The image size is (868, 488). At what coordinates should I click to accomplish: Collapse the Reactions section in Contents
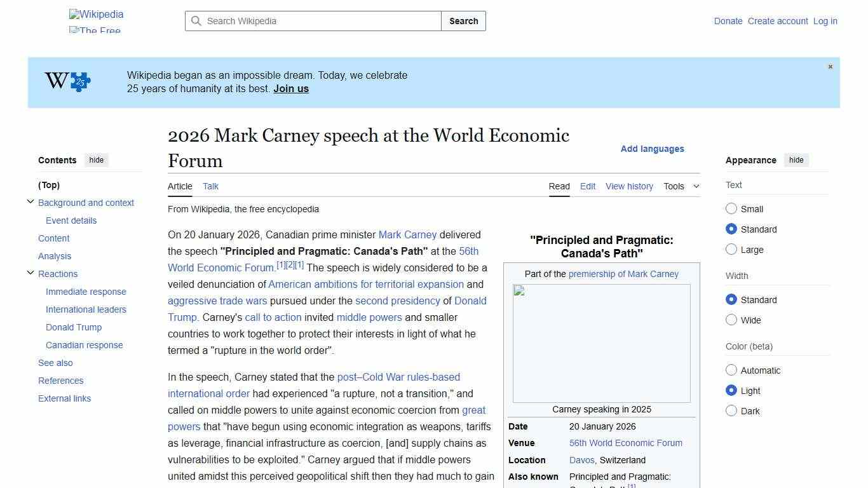(x=31, y=273)
